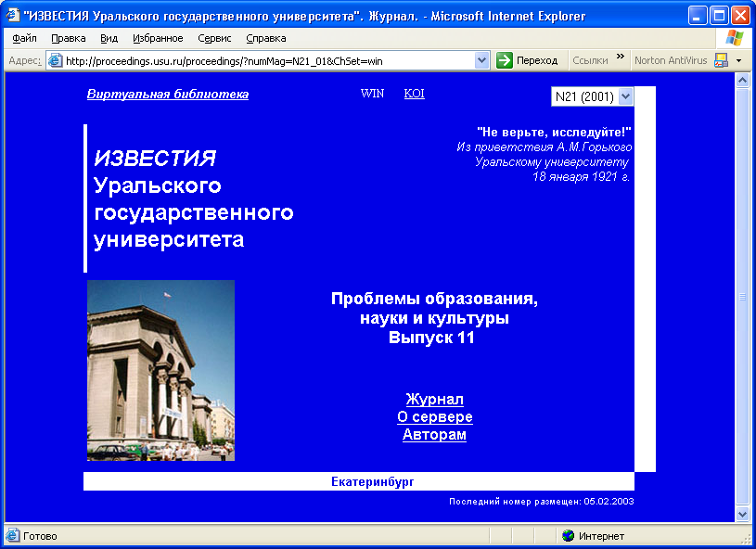The height and width of the screenshot is (549, 756).
Task: Expand the address bar history dropdown
Action: pyautogui.click(x=481, y=60)
